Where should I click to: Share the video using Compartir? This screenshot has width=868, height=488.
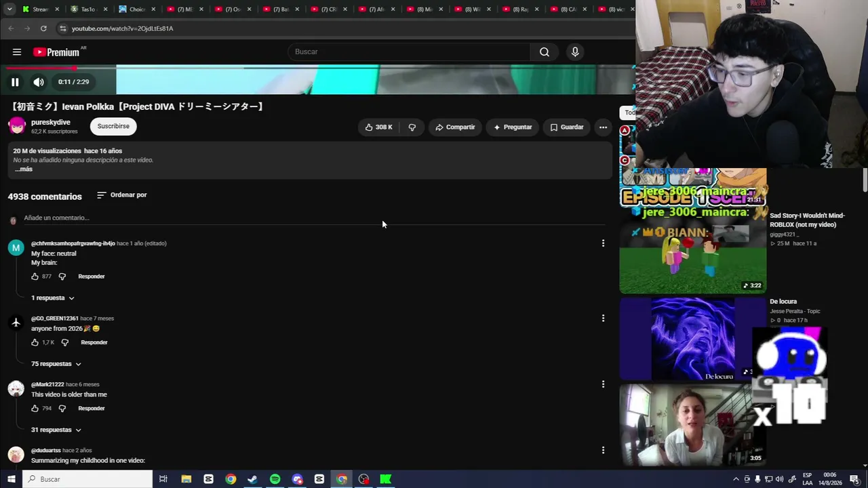click(455, 127)
